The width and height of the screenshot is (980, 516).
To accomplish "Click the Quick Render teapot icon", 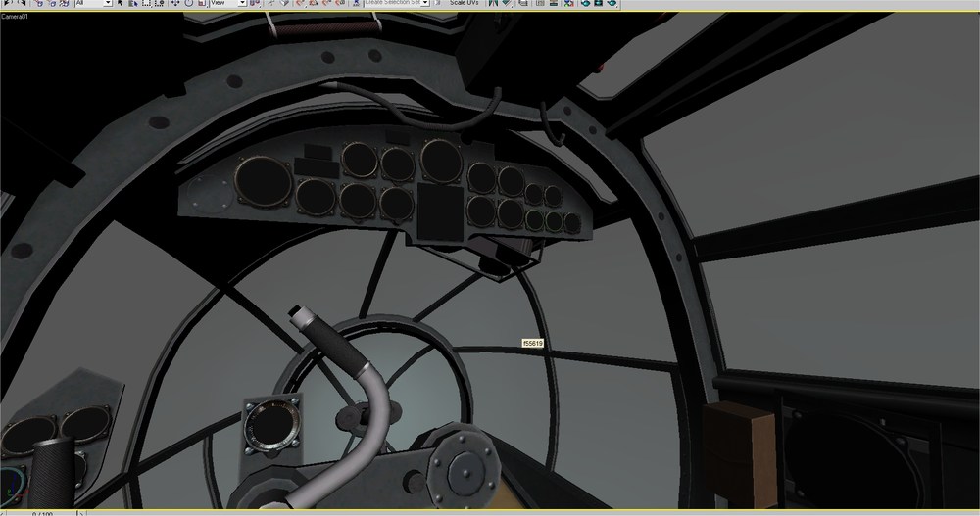I will tap(612, 3).
